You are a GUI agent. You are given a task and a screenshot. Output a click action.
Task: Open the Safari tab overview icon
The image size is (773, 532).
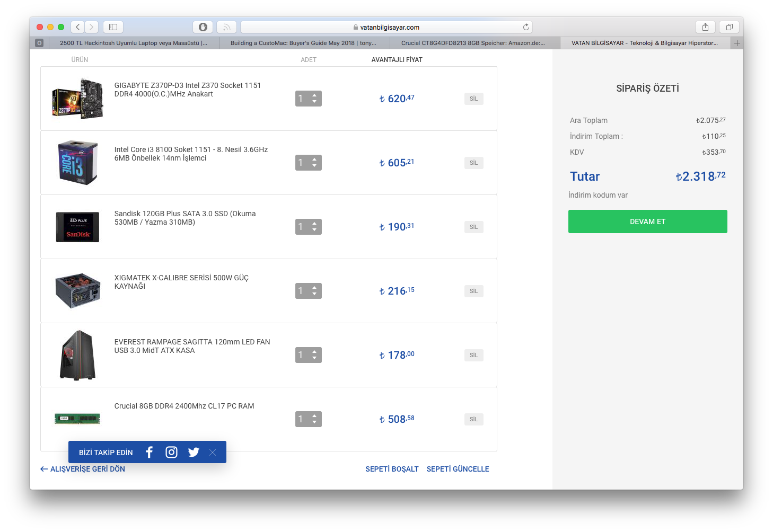click(729, 26)
